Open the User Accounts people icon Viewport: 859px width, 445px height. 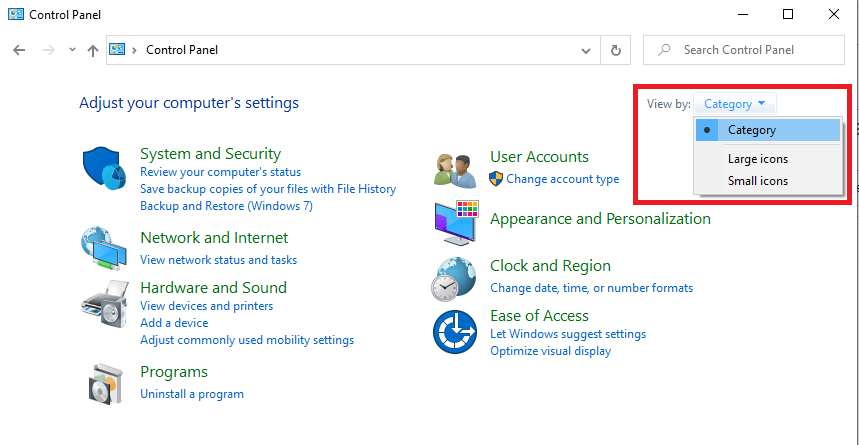pos(455,170)
